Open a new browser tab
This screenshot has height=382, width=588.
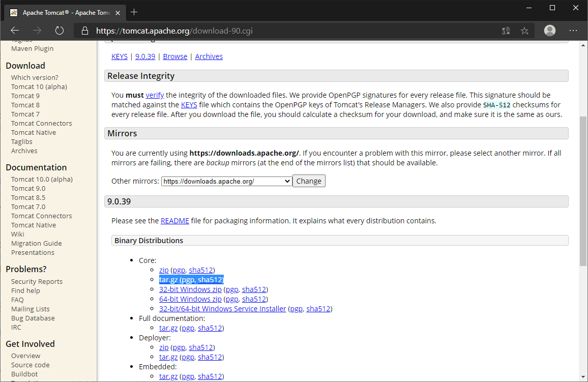click(x=134, y=12)
